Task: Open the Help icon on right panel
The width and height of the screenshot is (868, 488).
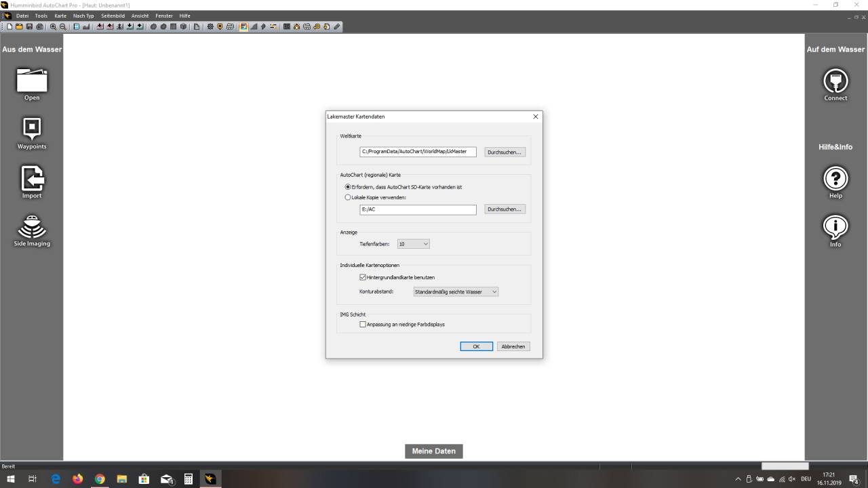Action: 835,179
